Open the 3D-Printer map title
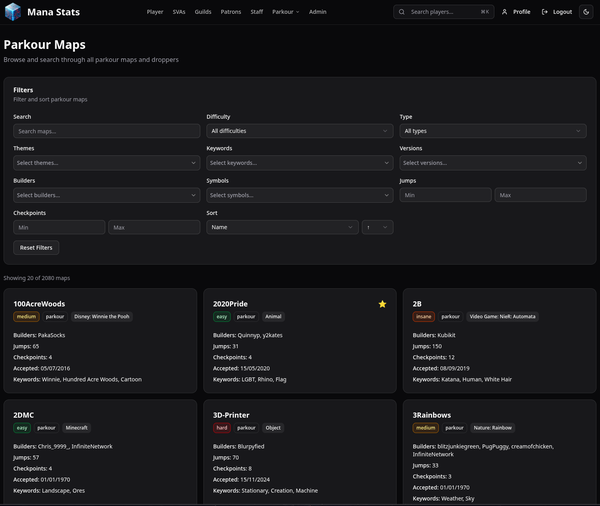 pyautogui.click(x=231, y=415)
